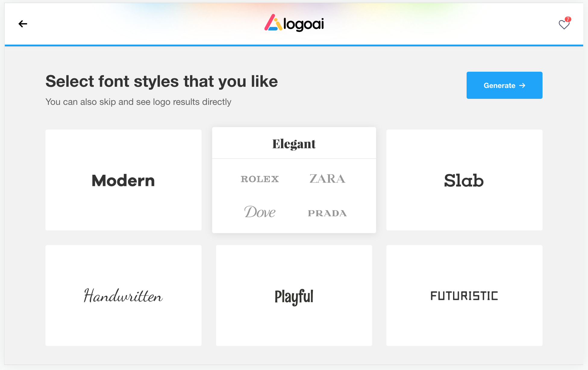Click the Elegant card title

pyautogui.click(x=294, y=144)
